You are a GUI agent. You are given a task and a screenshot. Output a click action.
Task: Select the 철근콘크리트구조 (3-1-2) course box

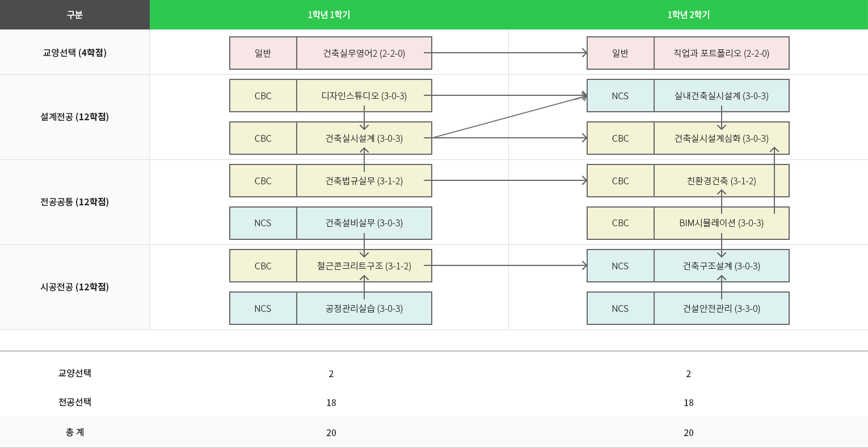[364, 266]
